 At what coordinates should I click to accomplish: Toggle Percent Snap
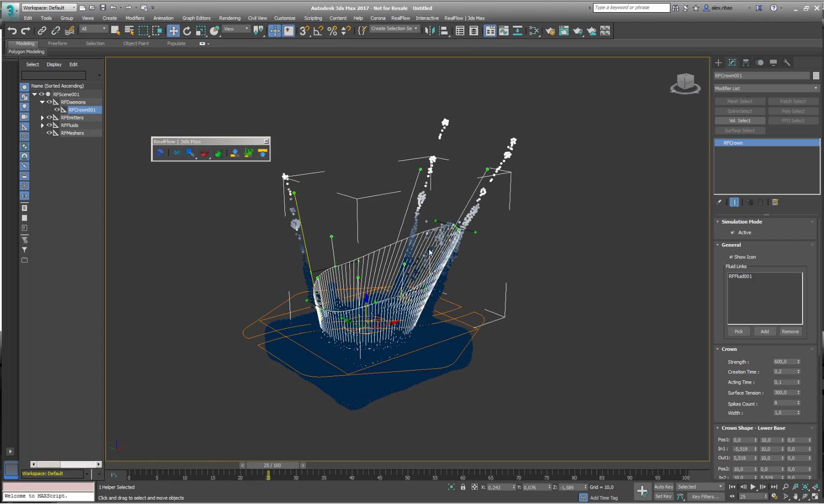pos(332,31)
